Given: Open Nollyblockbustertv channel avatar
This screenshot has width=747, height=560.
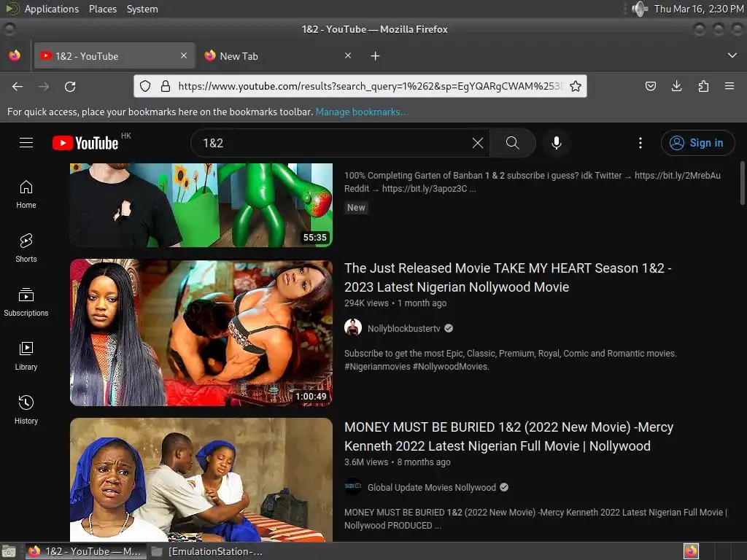Looking at the screenshot, I should 353,327.
